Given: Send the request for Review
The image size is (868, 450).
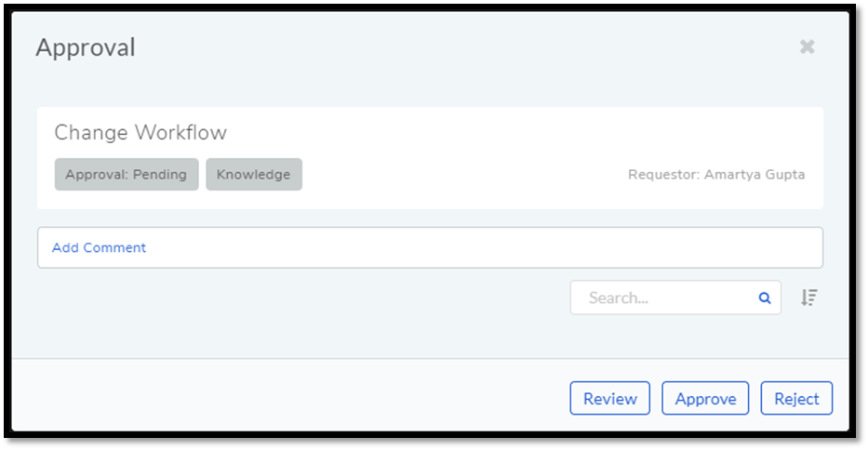Looking at the screenshot, I should [x=610, y=398].
